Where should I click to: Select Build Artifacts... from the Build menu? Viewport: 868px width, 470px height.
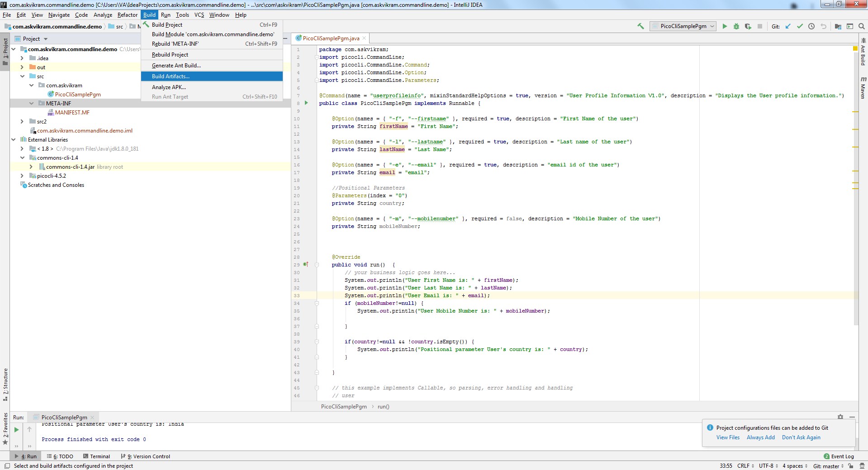tap(171, 76)
